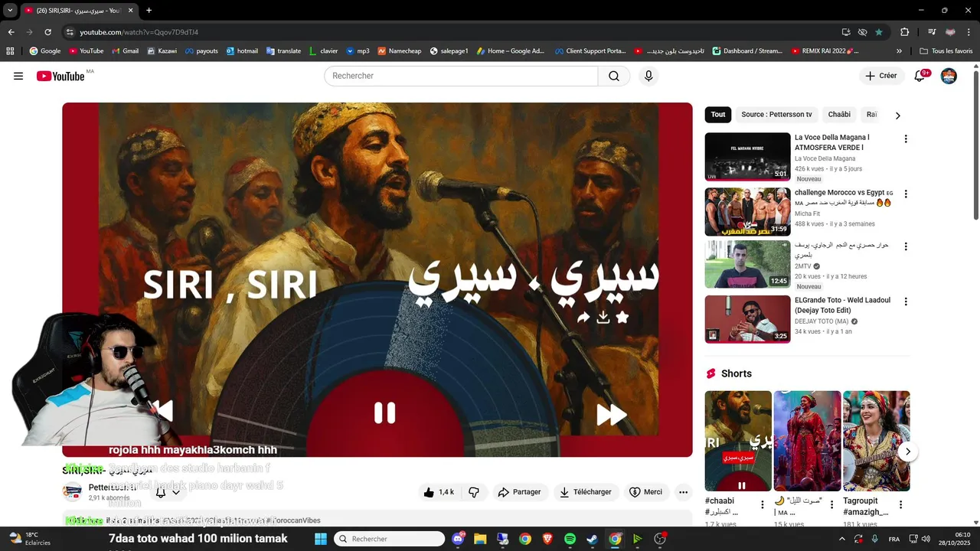Share the video via Partager

[520, 492]
